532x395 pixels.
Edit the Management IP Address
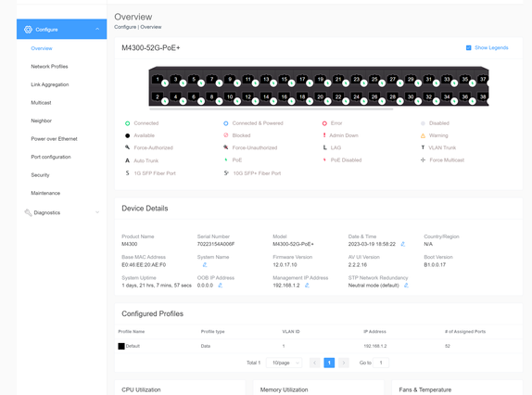coord(307,286)
